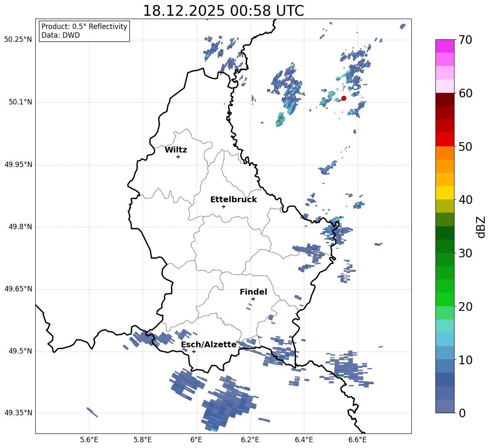Click the Ettelbruck station cross marker
Image resolution: width=491 pixels, height=448 pixels.
point(224,206)
